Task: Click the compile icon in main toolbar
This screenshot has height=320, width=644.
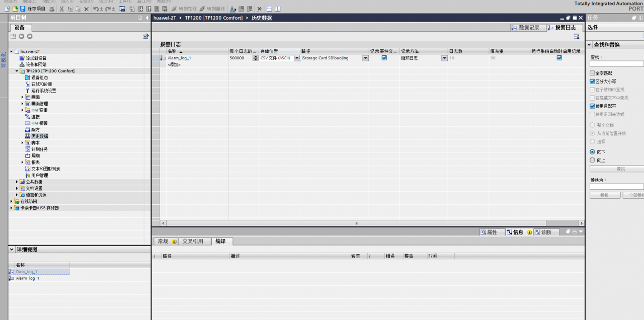Action: (x=122, y=9)
